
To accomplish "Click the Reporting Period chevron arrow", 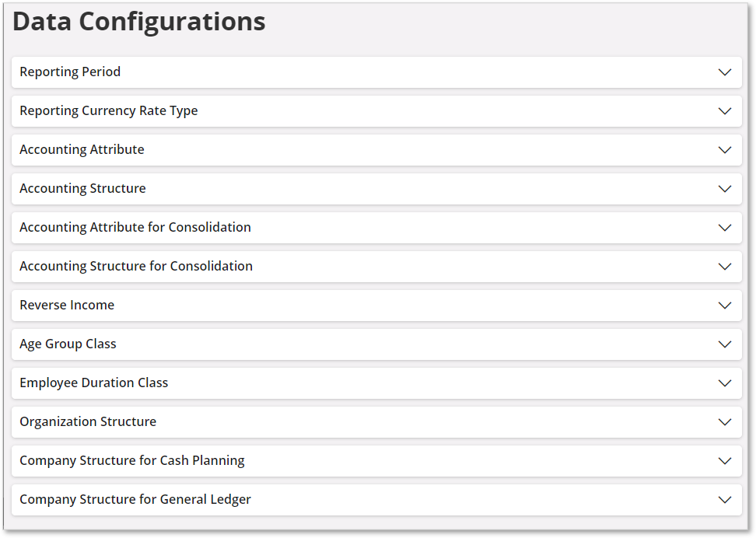I will click(724, 72).
